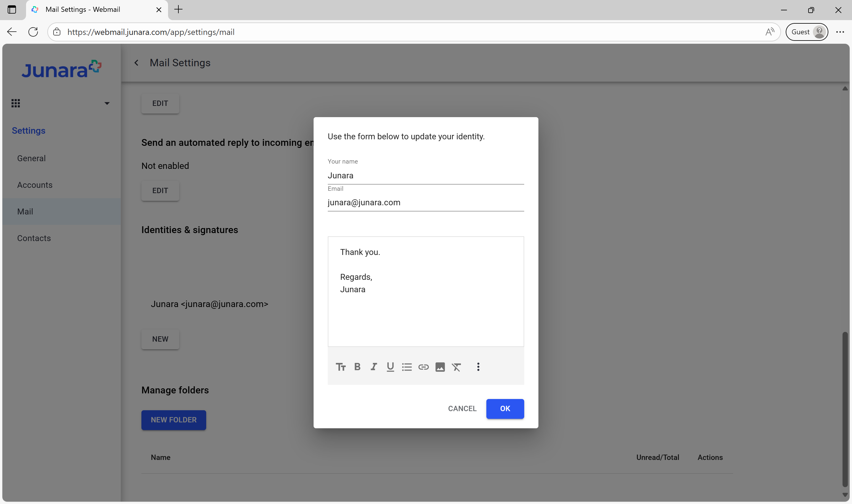Click the Email input field
Viewport: 852px width, 504px height.
tap(426, 202)
